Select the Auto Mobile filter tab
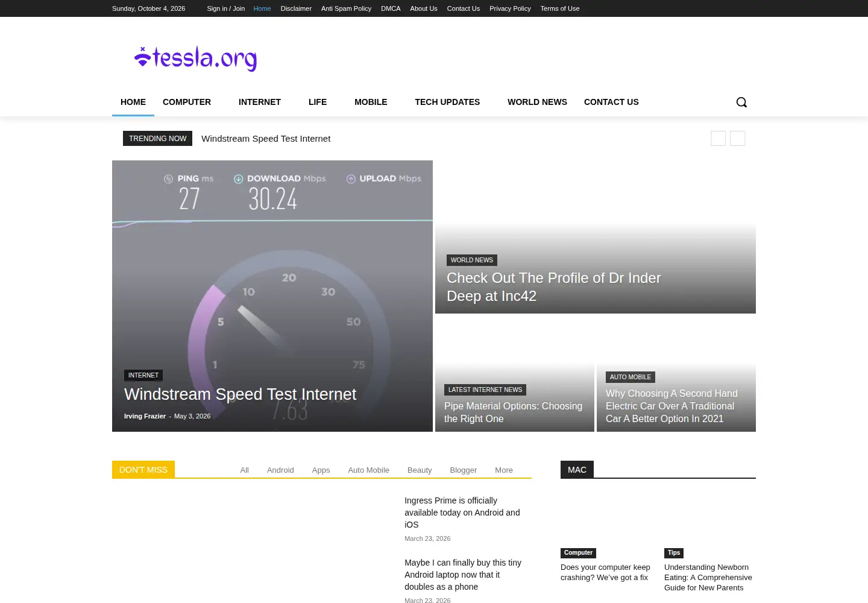 (x=368, y=470)
